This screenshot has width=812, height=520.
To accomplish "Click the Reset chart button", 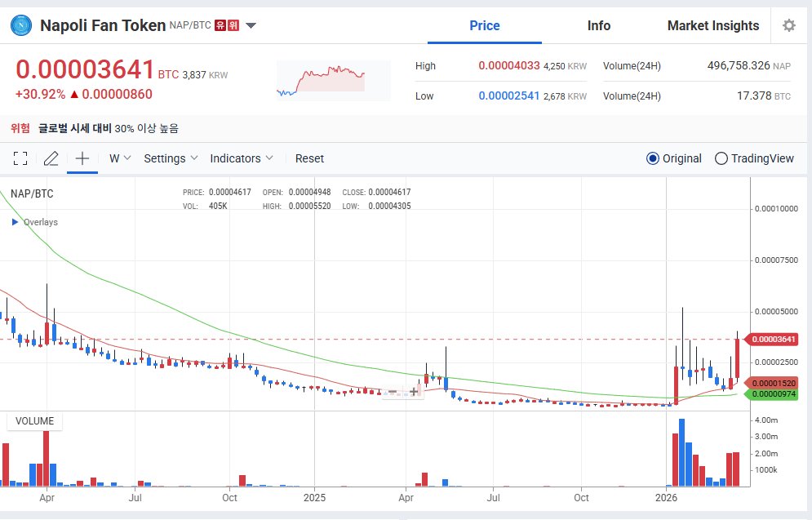I will click(x=309, y=158).
